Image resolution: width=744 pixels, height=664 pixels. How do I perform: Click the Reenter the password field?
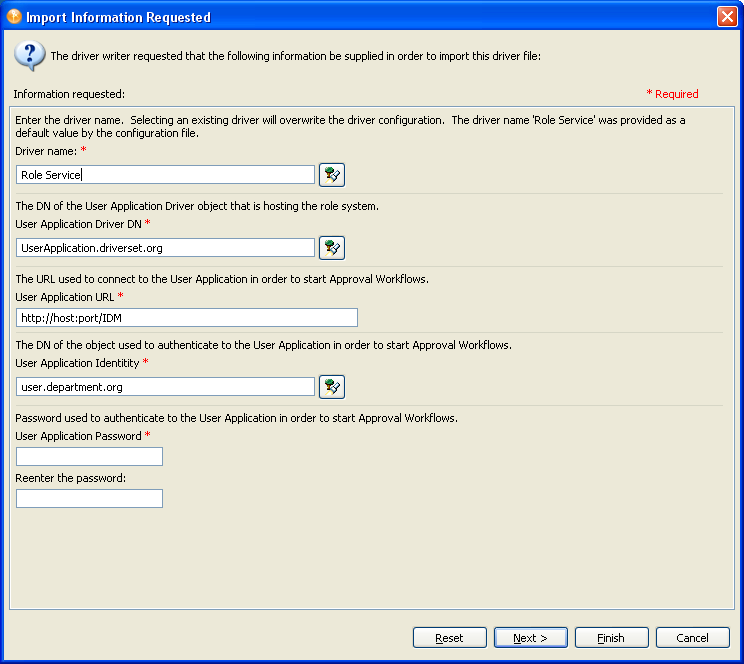coord(89,498)
